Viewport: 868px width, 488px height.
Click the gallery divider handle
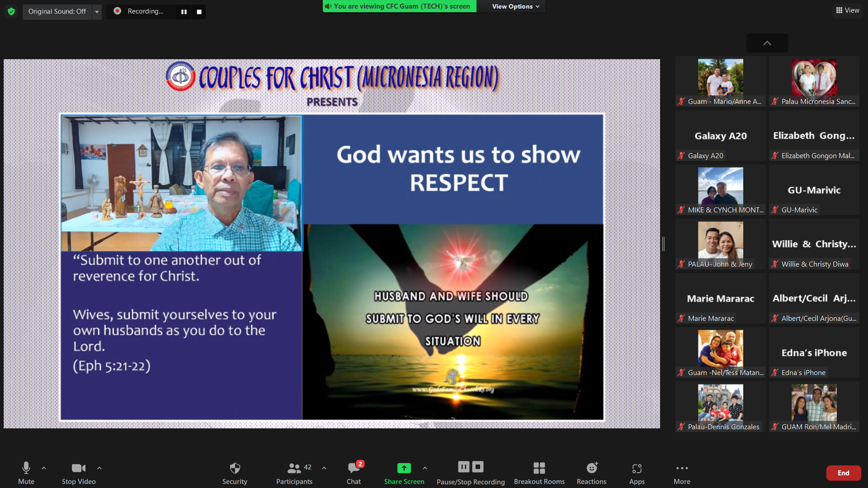(663, 244)
